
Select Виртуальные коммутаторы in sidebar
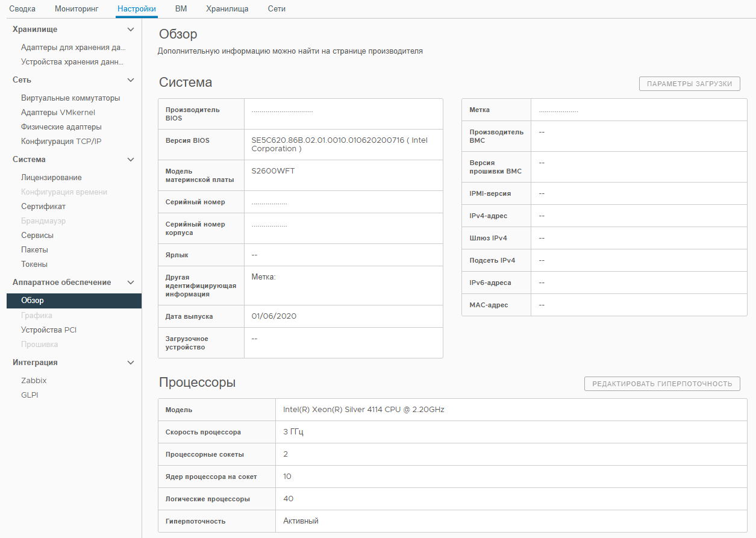pos(70,98)
